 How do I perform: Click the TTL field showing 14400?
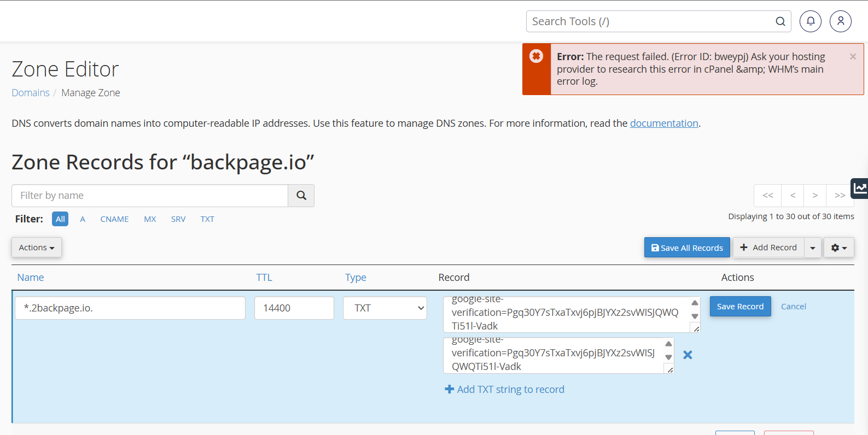(294, 308)
